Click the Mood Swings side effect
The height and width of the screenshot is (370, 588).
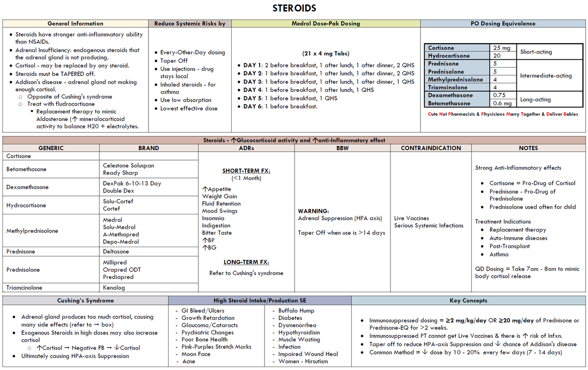[x=220, y=211]
